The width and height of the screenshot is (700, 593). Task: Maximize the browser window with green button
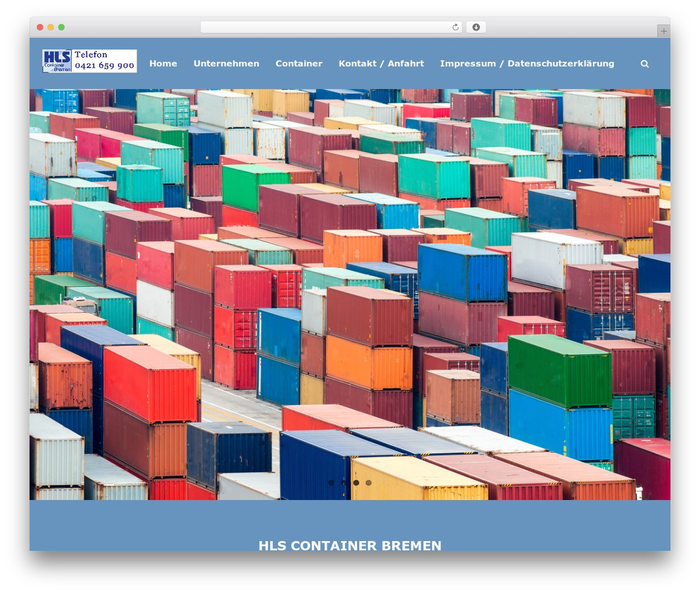pos(61,27)
